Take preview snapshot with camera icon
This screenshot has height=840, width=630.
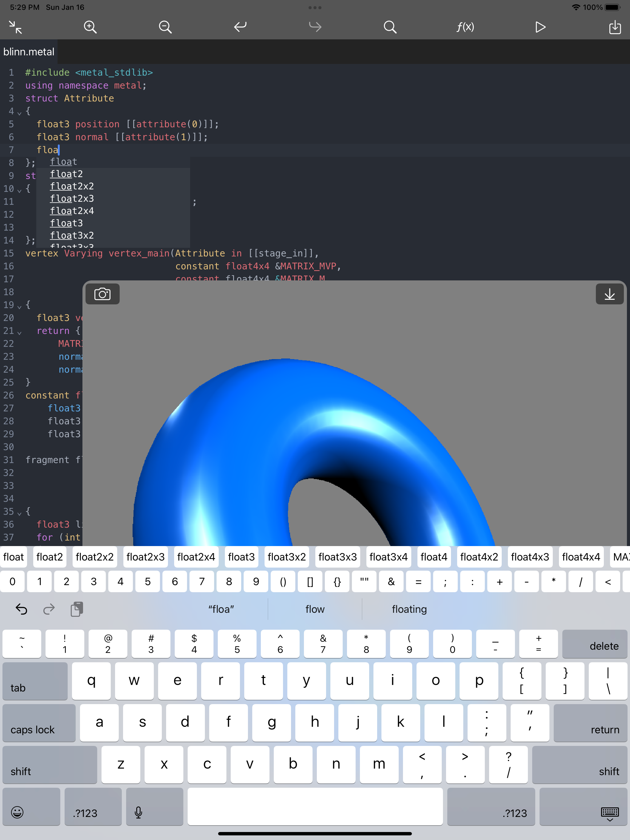(x=102, y=294)
